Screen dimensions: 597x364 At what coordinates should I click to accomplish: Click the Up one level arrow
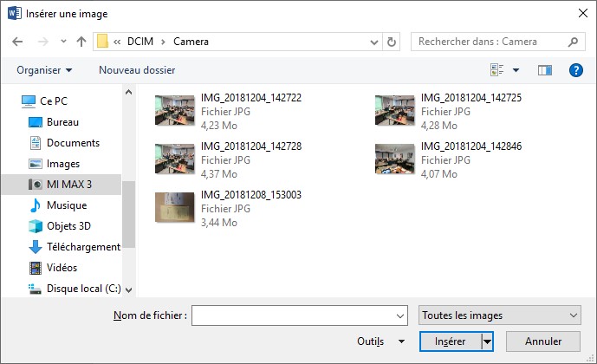[x=81, y=42]
